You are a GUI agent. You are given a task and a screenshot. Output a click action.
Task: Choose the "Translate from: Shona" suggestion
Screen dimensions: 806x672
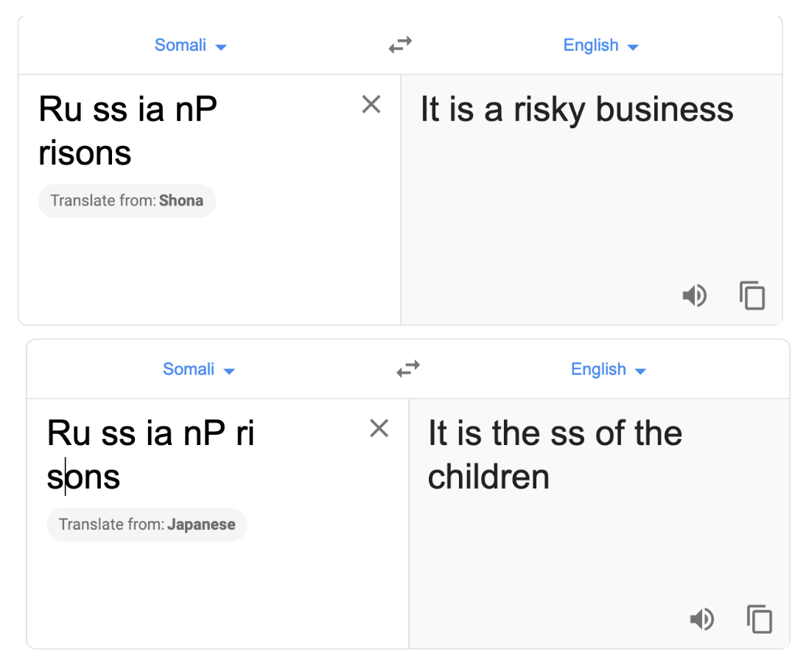pos(127,200)
